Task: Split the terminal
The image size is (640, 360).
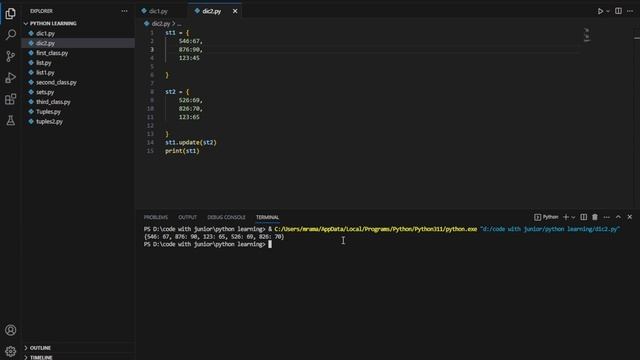Action: pyautogui.click(x=584, y=217)
